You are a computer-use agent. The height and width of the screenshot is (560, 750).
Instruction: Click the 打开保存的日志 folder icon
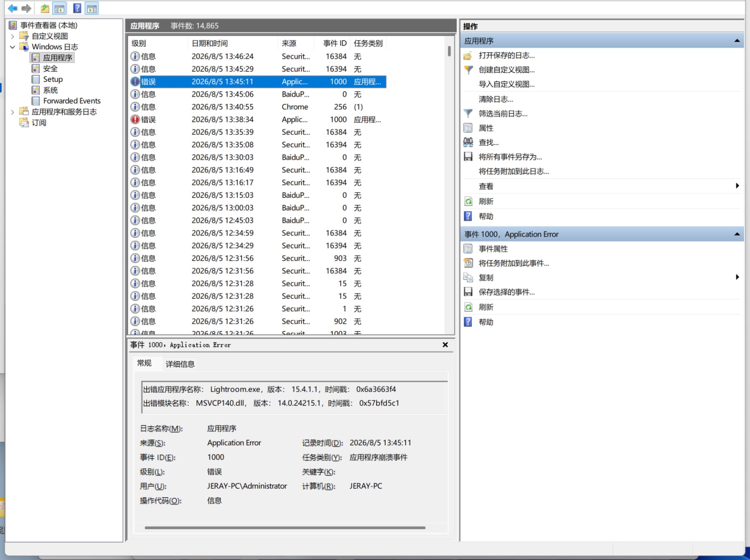[x=468, y=56]
